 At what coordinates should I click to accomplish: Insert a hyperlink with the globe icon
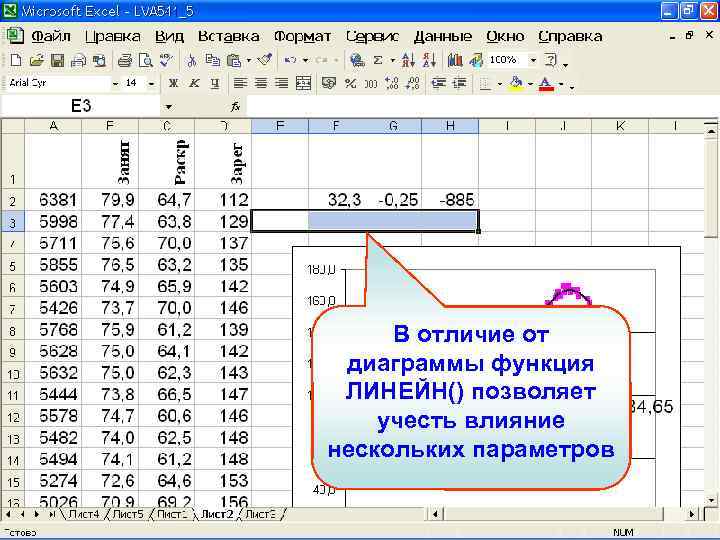click(x=357, y=60)
